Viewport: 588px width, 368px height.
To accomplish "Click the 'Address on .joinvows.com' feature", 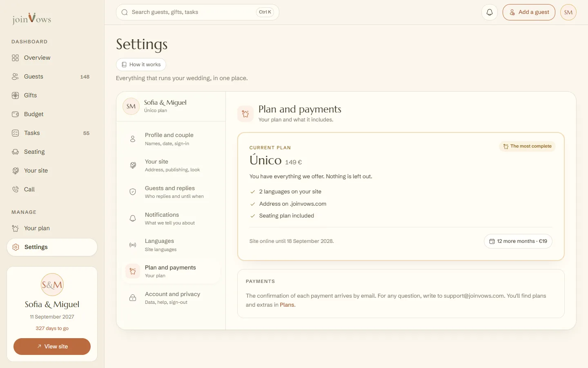I will coord(293,204).
